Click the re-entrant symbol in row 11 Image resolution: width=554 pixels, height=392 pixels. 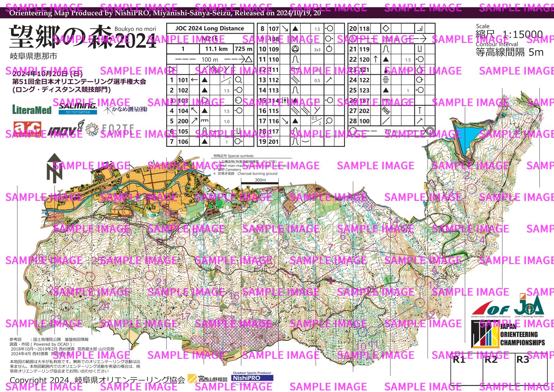point(295,59)
